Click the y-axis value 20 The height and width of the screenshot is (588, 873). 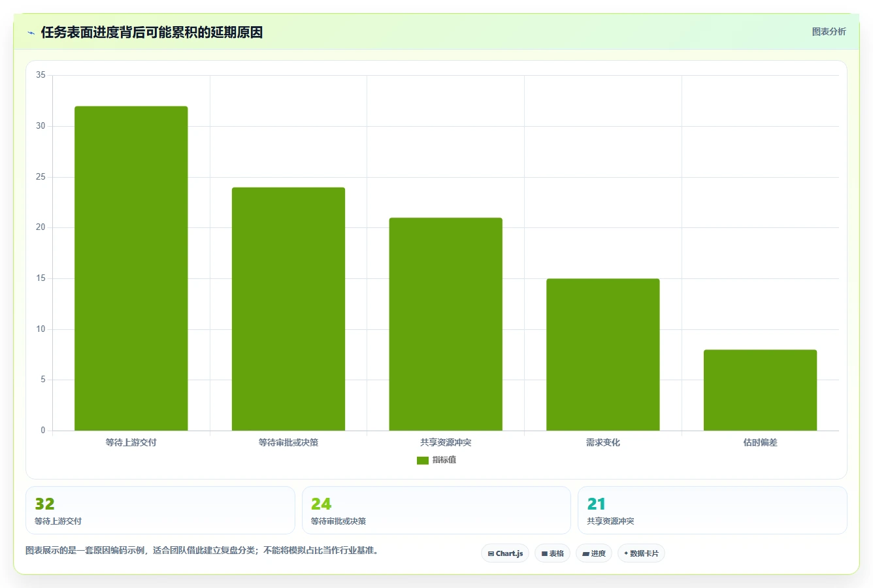pyautogui.click(x=41, y=227)
